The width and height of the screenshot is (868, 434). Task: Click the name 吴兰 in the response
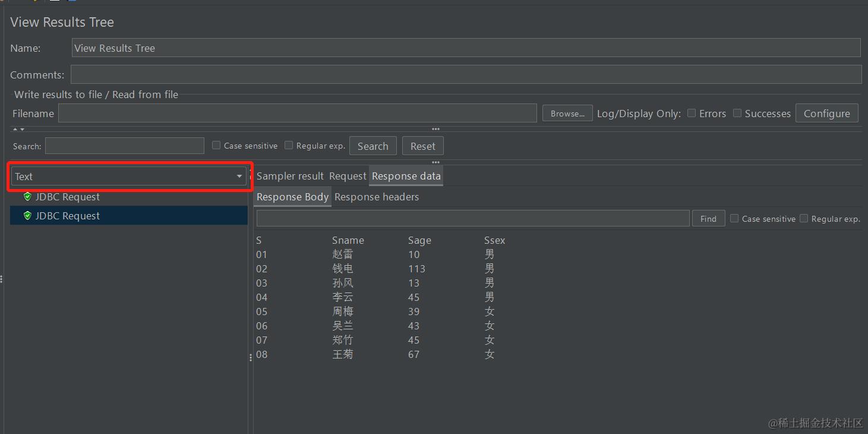click(x=343, y=326)
